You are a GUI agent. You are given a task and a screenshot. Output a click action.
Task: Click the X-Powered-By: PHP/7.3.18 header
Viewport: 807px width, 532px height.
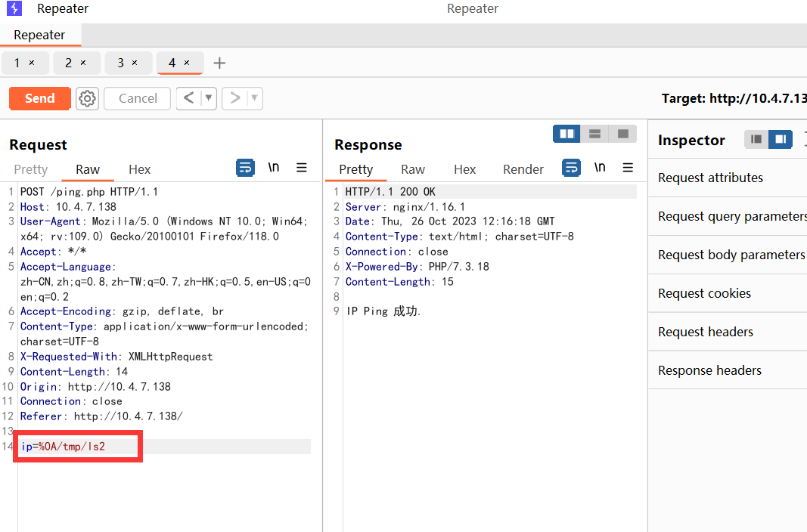417,266
